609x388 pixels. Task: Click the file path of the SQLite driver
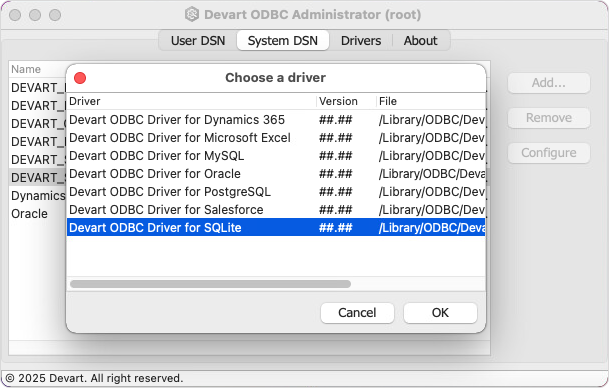click(x=432, y=228)
